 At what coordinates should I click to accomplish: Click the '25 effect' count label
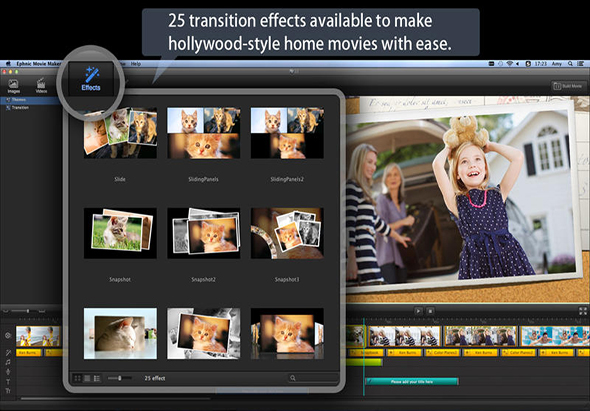[155, 378]
